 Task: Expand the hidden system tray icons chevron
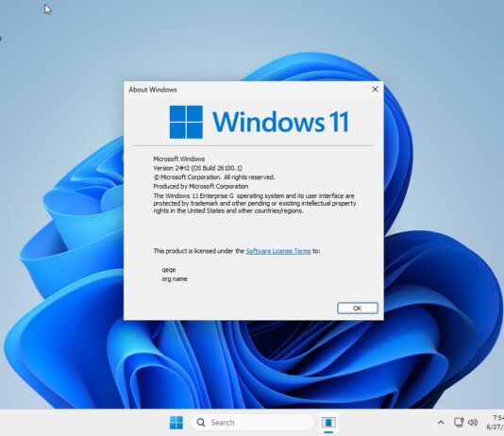point(441,422)
